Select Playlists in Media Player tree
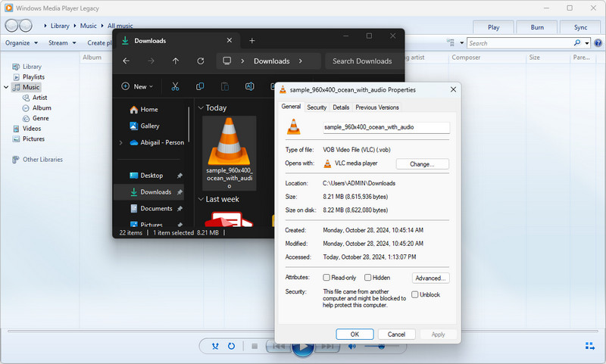The width and height of the screenshot is (606, 364). (x=33, y=77)
